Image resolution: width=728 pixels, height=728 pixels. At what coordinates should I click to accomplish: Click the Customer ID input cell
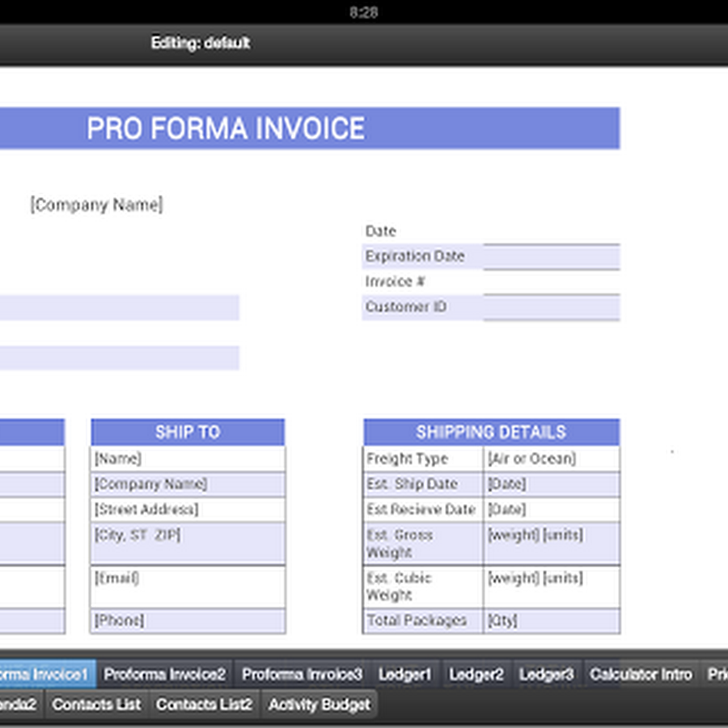pos(551,307)
